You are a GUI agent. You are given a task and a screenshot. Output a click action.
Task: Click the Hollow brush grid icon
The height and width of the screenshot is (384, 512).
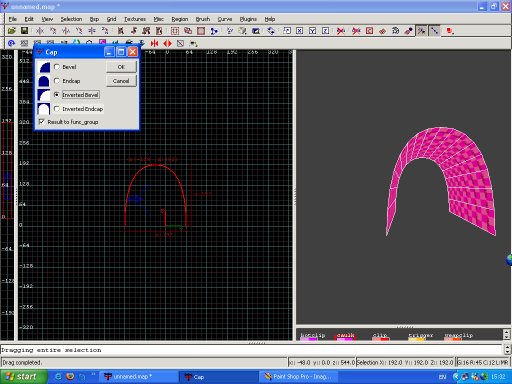coord(175,31)
